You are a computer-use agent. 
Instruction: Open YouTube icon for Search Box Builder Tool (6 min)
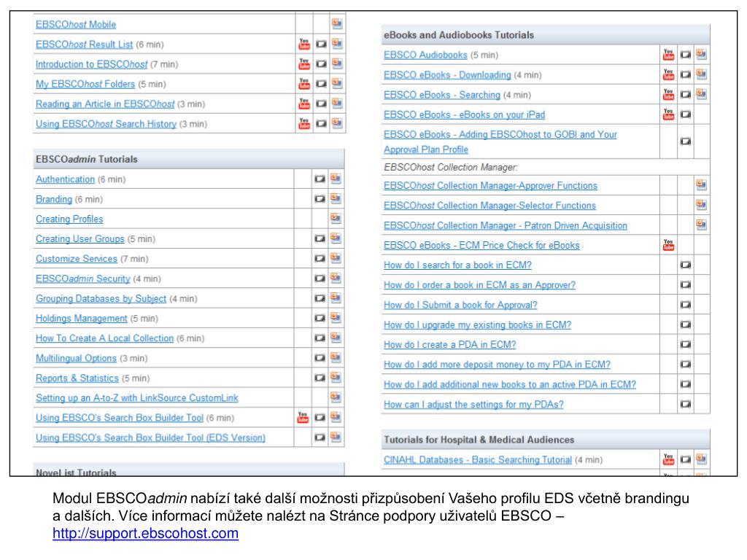pyautogui.click(x=303, y=418)
